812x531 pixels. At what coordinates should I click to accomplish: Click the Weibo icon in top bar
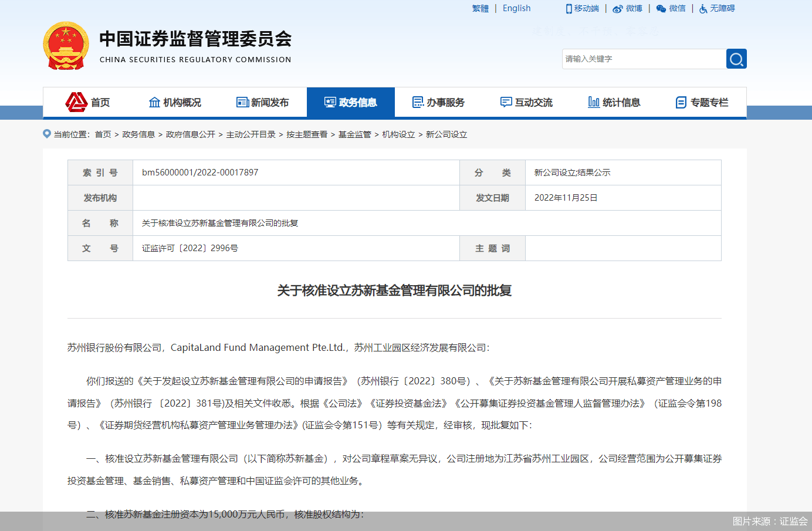click(x=617, y=9)
